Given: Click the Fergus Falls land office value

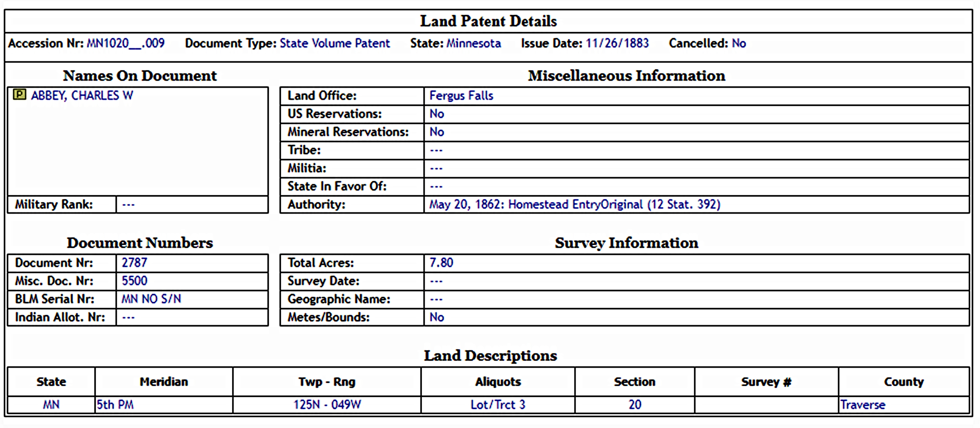Looking at the screenshot, I should [x=461, y=95].
